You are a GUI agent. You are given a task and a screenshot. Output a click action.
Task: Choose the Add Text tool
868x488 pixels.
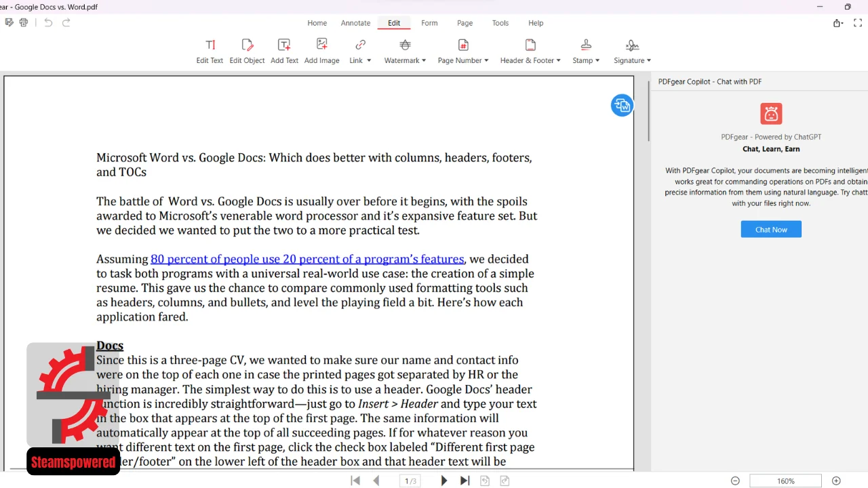click(x=284, y=52)
